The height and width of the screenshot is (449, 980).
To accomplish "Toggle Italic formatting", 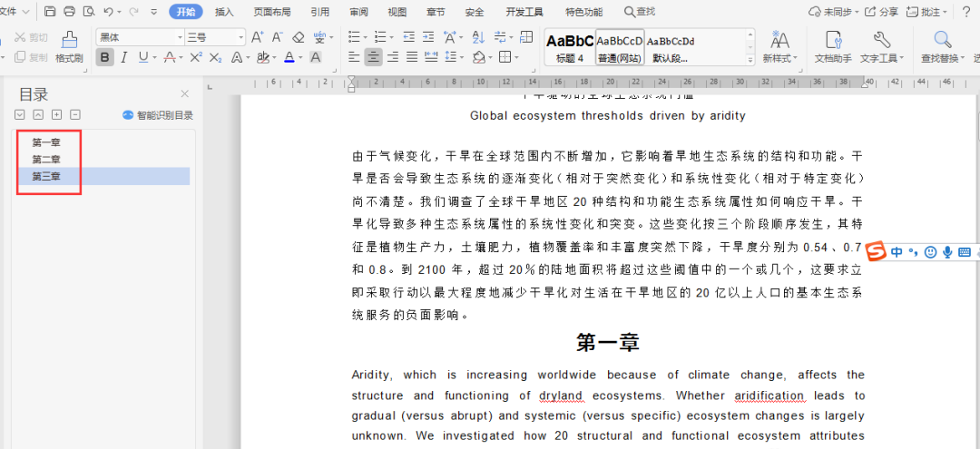I will tap(124, 57).
